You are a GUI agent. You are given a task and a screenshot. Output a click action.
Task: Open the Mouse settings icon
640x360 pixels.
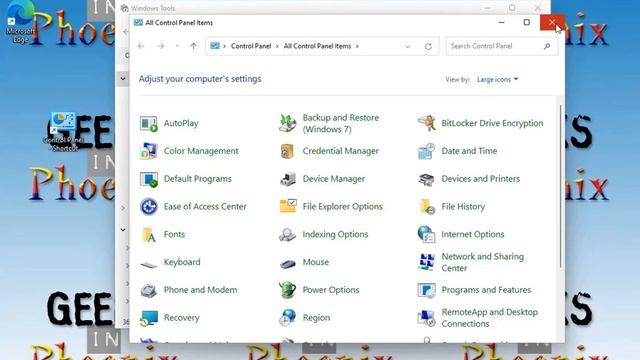click(x=287, y=264)
